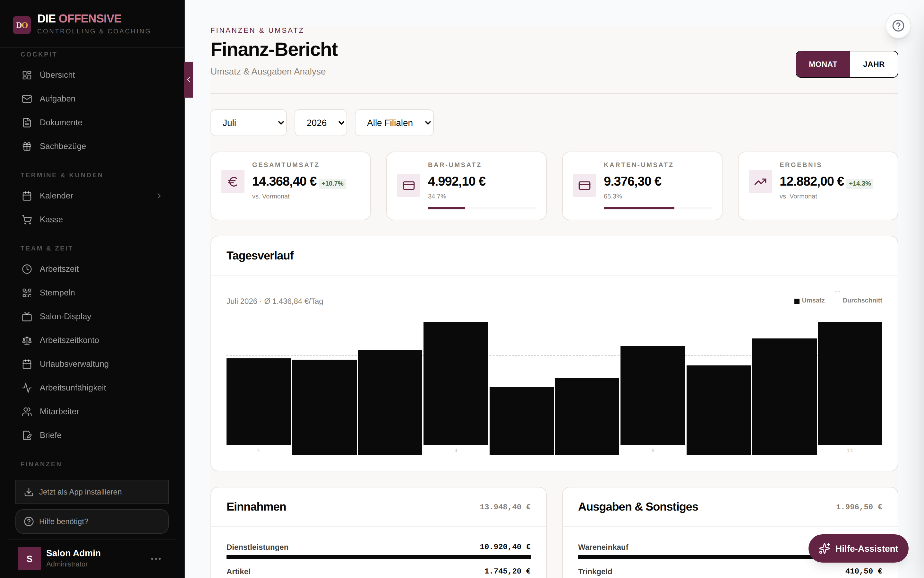The image size is (924, 578).
Task: Click the card icon on Karten-Umsatz card
Action: coord(584,185)
